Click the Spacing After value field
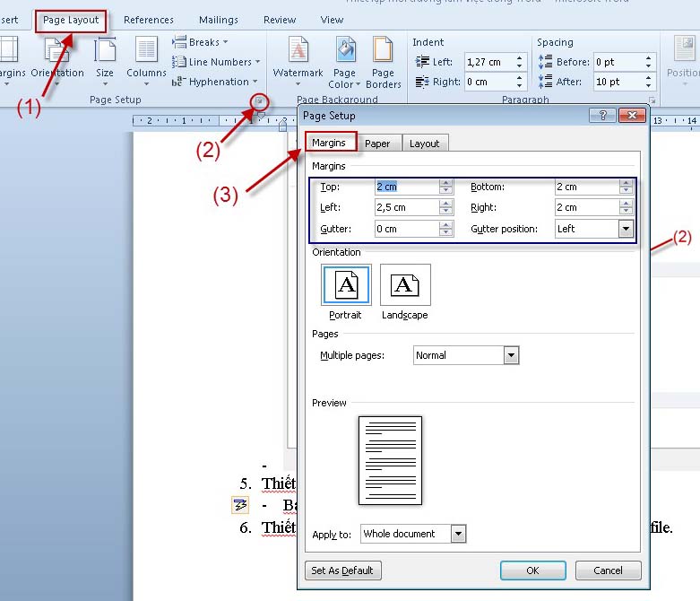The image size is (700, 601). point(618,82)
